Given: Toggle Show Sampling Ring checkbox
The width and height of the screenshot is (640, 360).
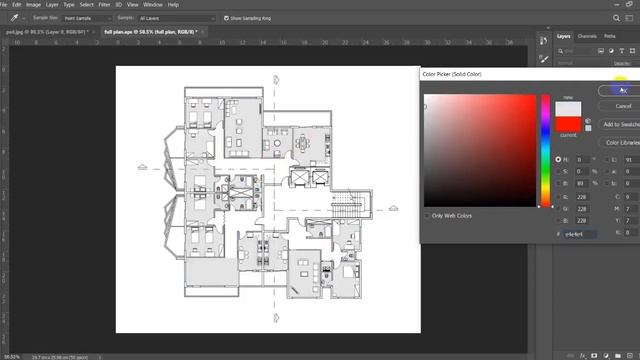Looking at the screenshot, I should tap(226, 18).
